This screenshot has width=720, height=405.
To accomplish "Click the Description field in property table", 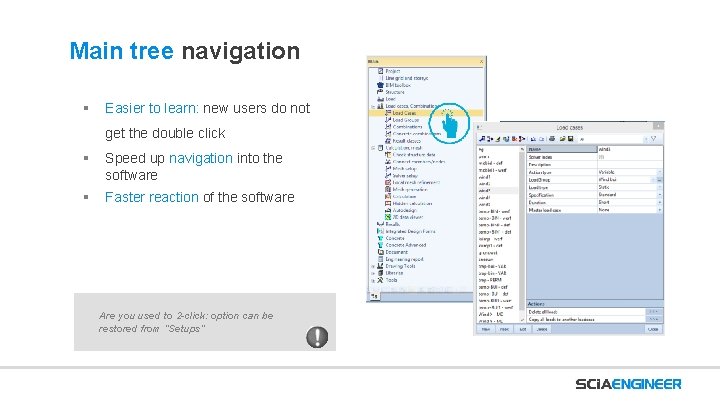I will [630, 164].
